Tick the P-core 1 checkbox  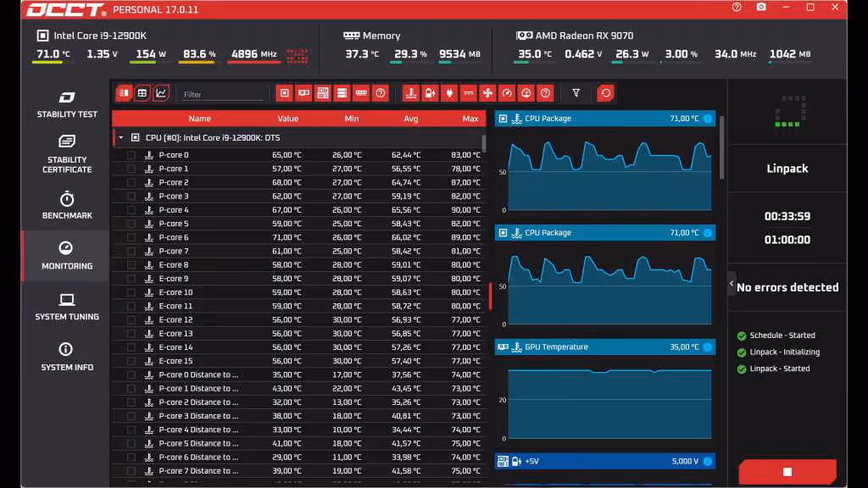click(131, 169)
